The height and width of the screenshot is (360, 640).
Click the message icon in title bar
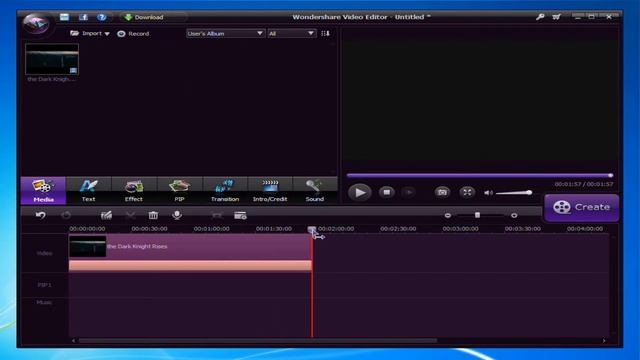coord(64,17)
